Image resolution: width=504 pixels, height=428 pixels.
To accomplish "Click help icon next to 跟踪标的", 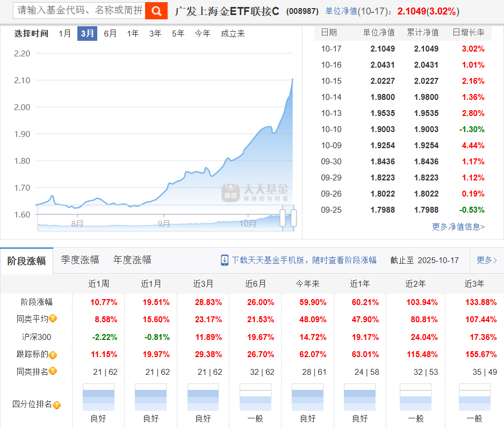I will pos(53,355).
